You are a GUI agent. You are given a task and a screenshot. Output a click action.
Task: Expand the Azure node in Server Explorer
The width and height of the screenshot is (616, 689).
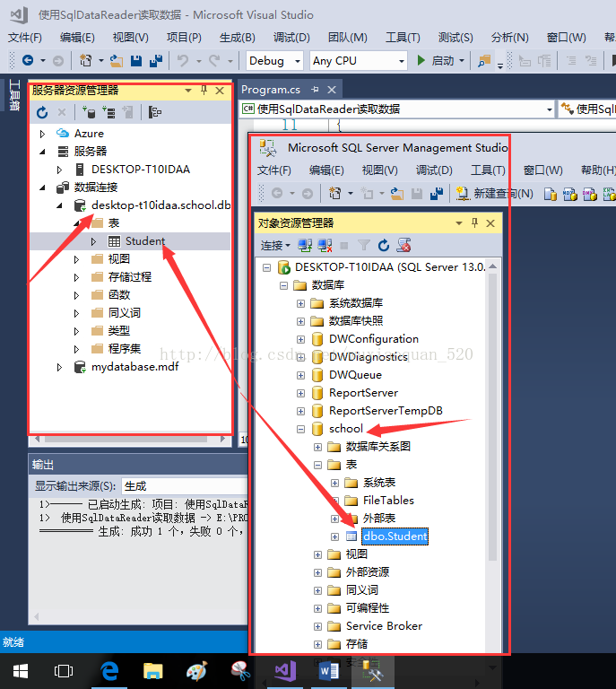(x=42, y=134)
